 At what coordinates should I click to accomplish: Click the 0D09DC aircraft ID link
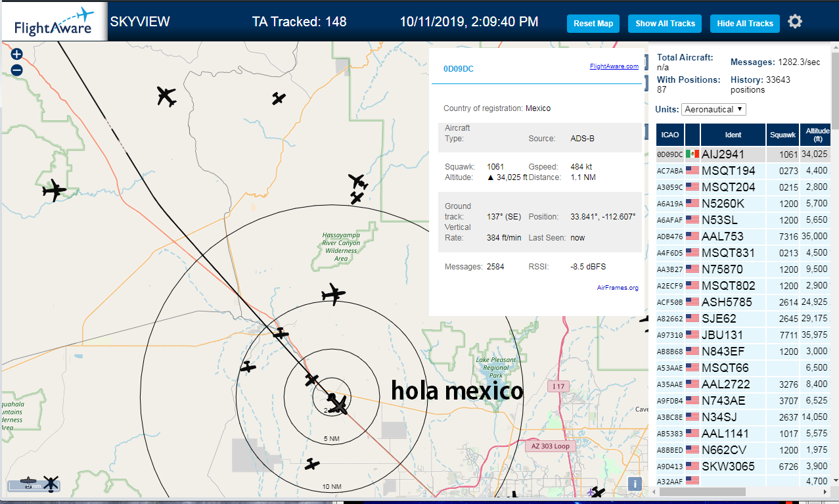(458, 69)
